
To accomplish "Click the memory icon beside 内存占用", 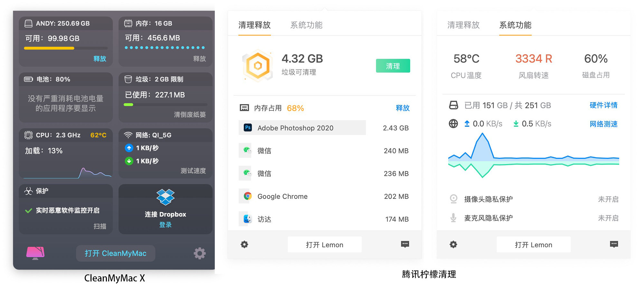I will [x=244, y=108].
